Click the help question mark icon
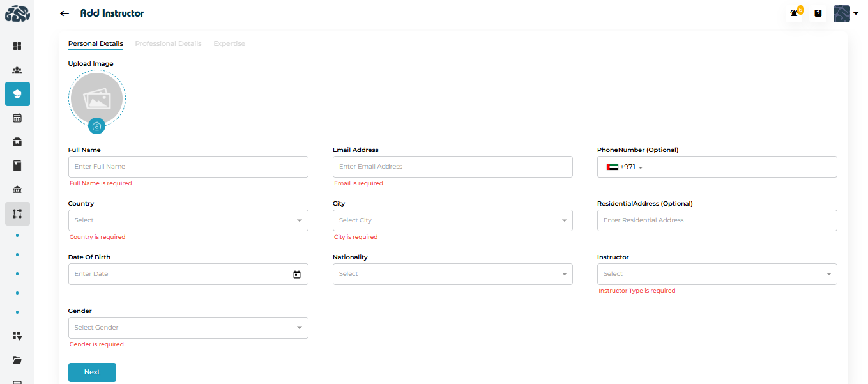Screen dimensions: 868x384 [x=818, y=13]
